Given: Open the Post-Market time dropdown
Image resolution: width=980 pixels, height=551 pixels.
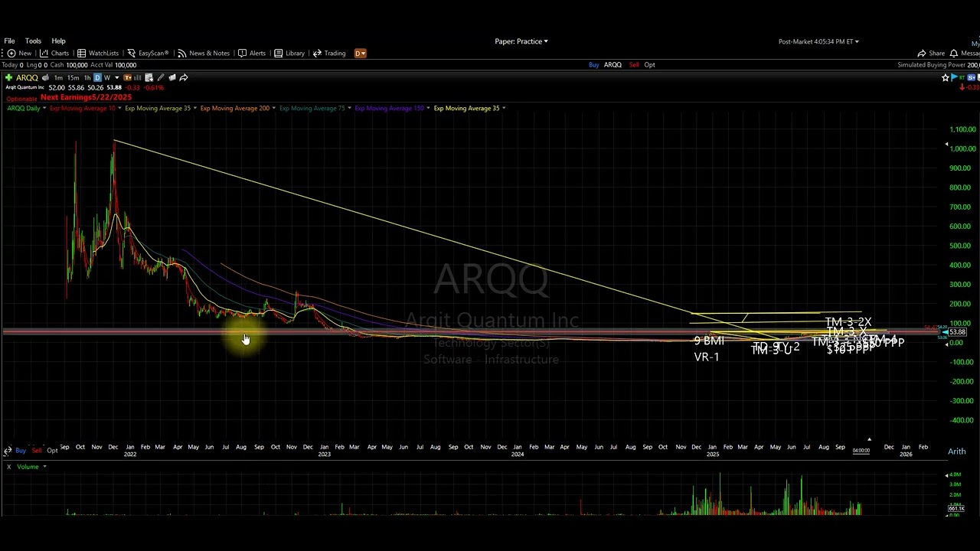Looking at the screenshot, I should tap(818, 41).
